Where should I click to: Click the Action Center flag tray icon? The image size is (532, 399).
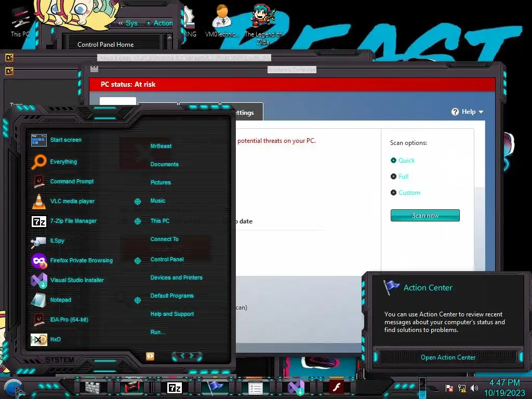[449, 388]
